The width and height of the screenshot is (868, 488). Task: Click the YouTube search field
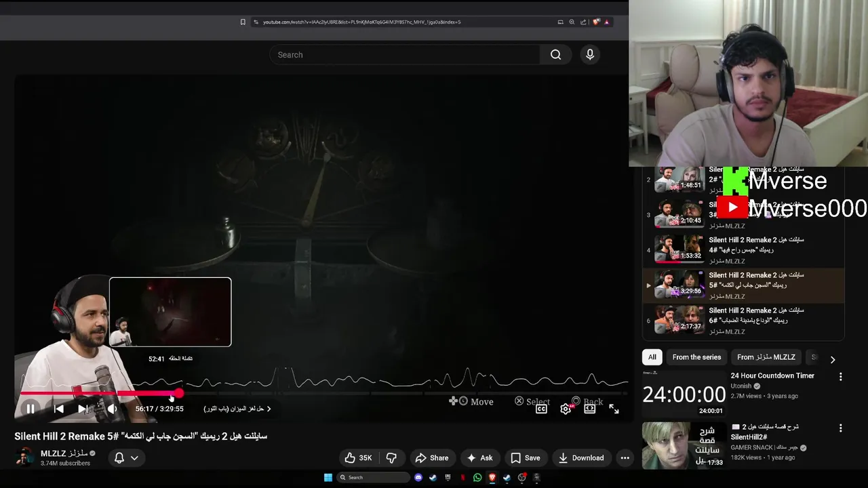tap(405, 55)
